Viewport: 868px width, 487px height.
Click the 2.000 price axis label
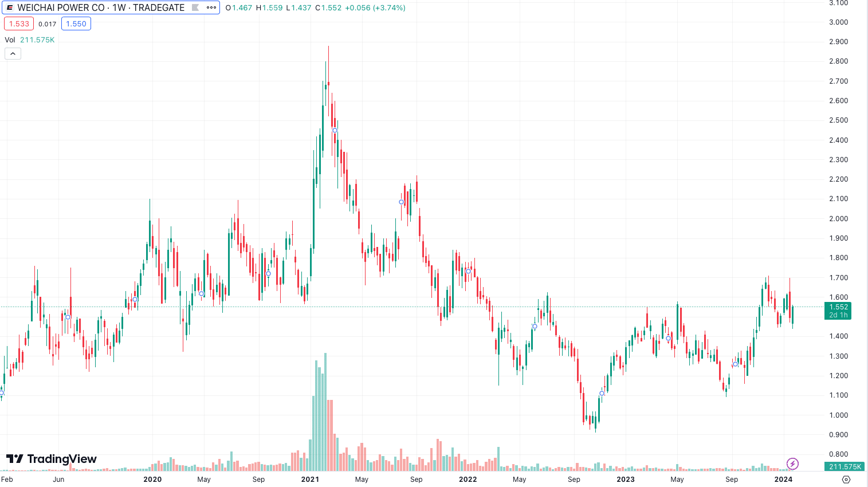coord(838,219)
